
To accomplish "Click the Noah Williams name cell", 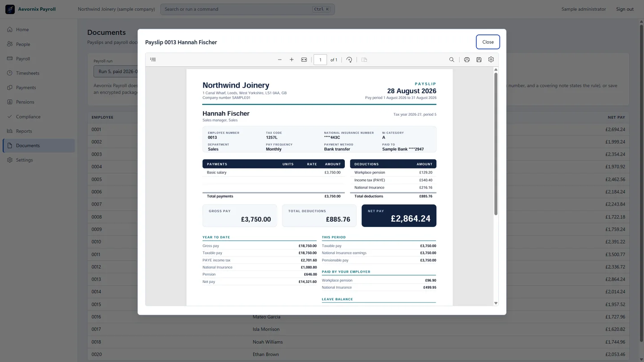I will (268, 342).
